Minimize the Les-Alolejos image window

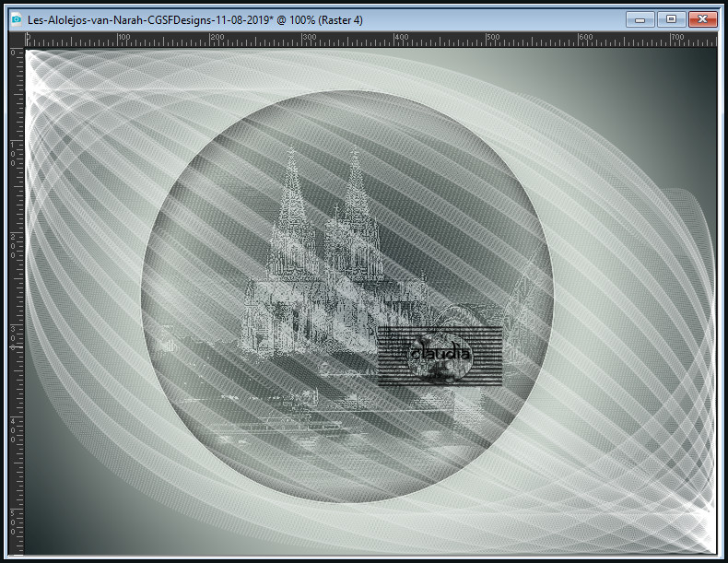click(640, 19)
